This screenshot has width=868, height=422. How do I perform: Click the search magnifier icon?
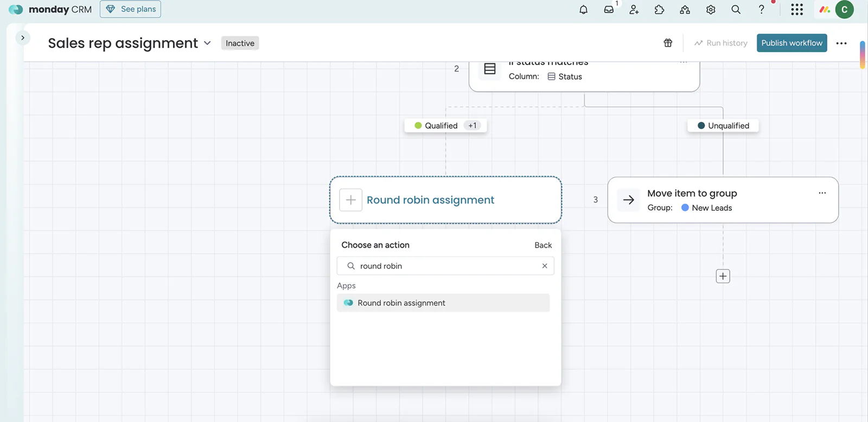pyautogui.click(x=736, y=10)
